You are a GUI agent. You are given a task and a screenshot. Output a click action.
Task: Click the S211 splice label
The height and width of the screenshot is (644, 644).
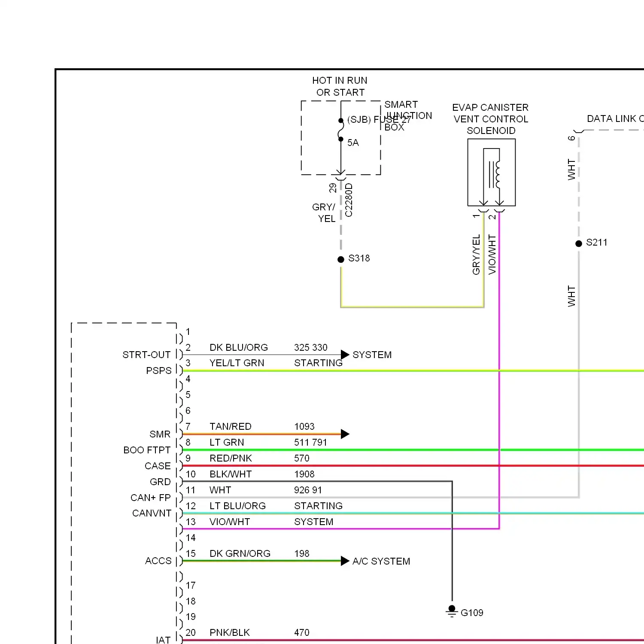tap(597, 242)
